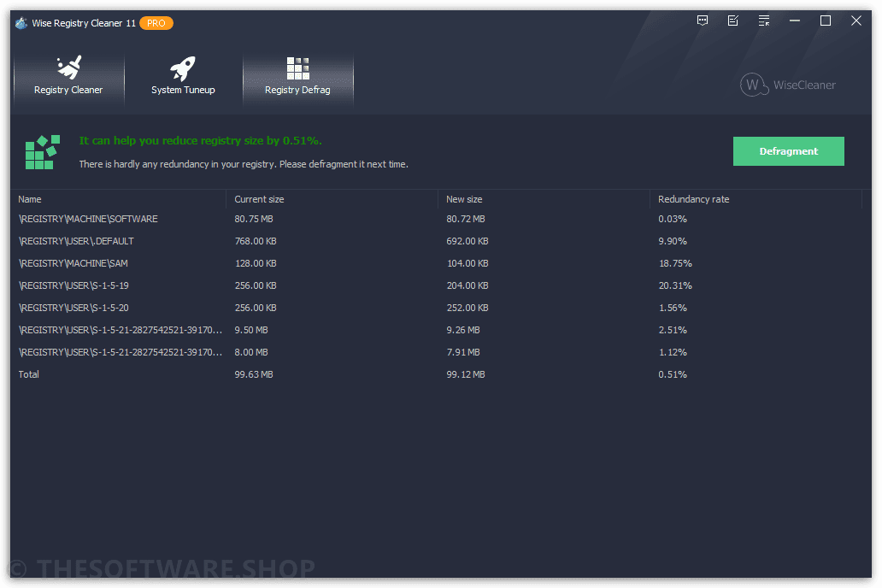
Task: Close the Wise Registry Cleaner window
Action: [x=856, y=21]
